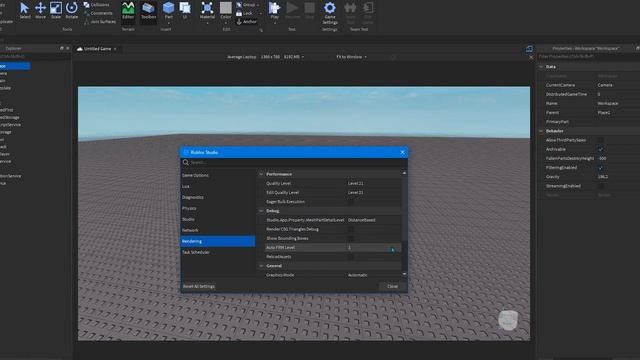
Task: Click Reset All Settings button
Action: click(x=199, y=287)
